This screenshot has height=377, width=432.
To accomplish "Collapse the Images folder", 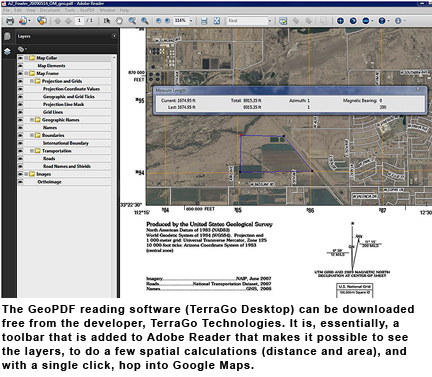I will (x=26, y=174).
